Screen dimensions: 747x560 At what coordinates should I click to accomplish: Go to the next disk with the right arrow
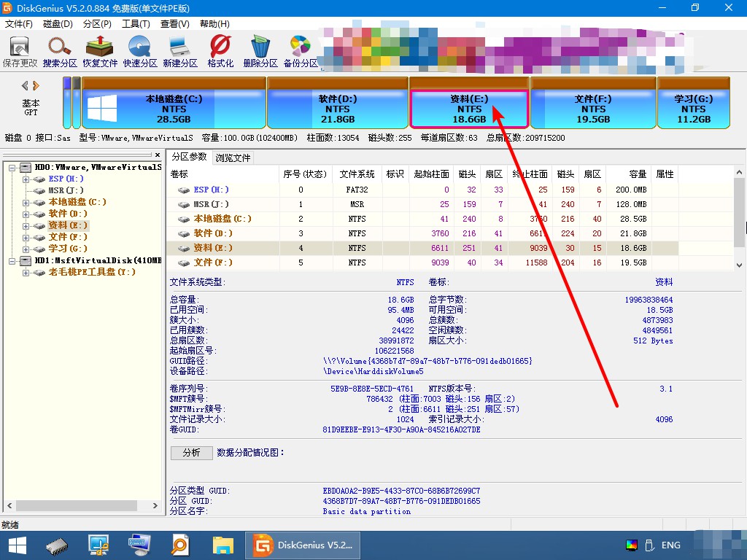pos(36,86)
